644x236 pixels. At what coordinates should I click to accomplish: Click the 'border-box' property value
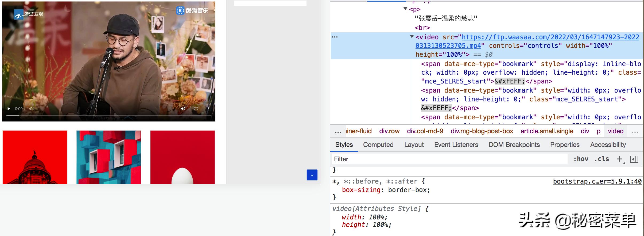[407, 190]
